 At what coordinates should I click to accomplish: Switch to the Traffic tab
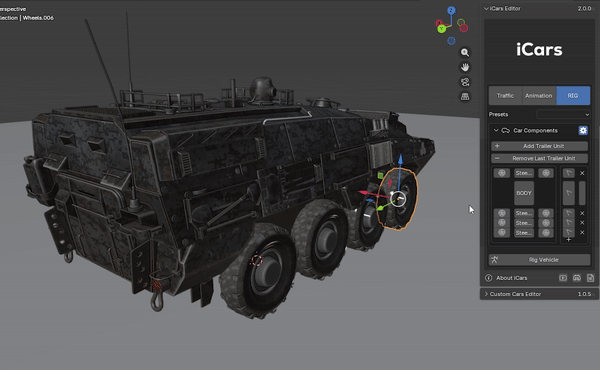(x=505, y=96)
